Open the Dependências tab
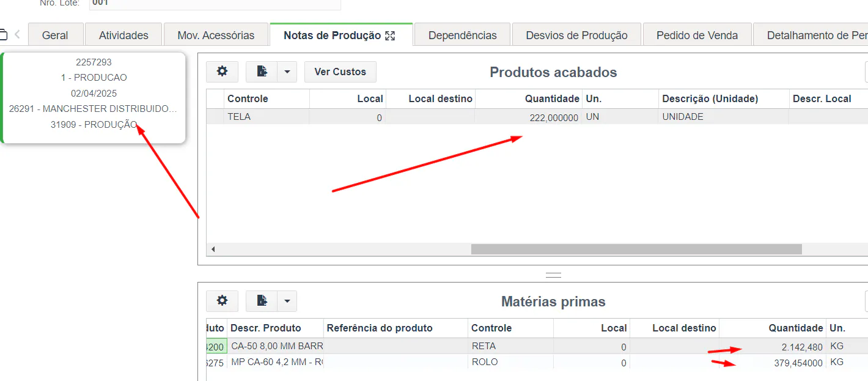 coord(463,35)
